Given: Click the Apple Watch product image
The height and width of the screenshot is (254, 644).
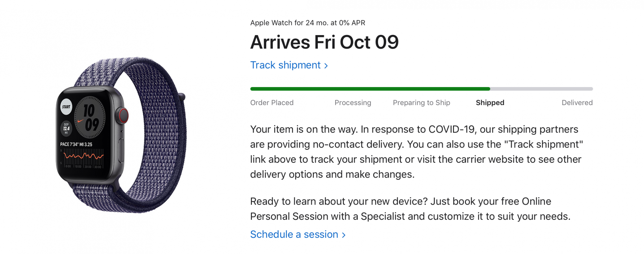Looking at the screenshot, I should pos(121,135).
